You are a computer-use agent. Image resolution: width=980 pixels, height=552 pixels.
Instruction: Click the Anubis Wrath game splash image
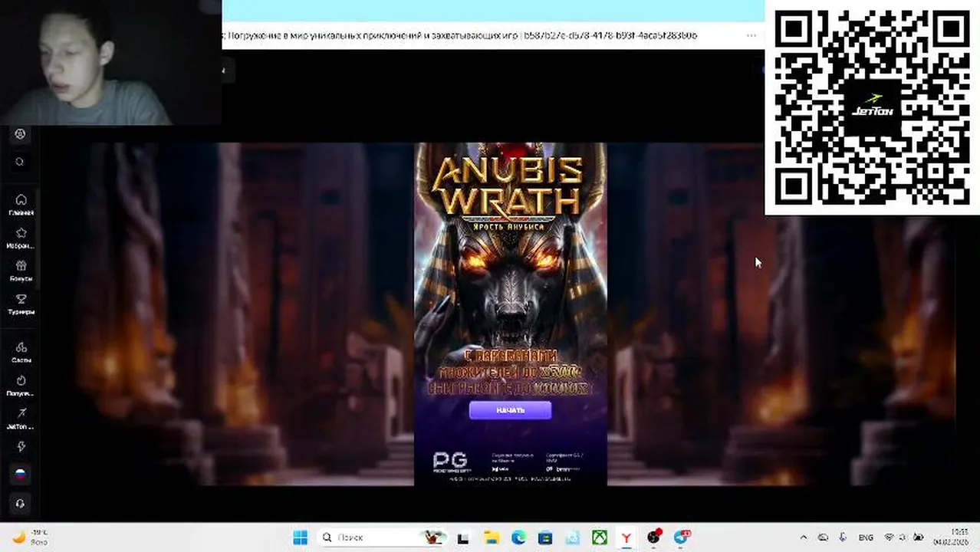coord(511,314)
